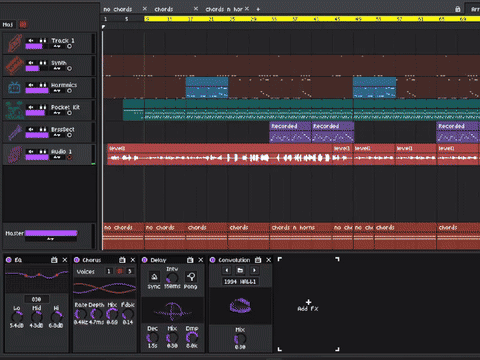The height and width of the screenshot is (360, 480).
Task: Remove the Delay effect with its X
Action: (201, 260)
